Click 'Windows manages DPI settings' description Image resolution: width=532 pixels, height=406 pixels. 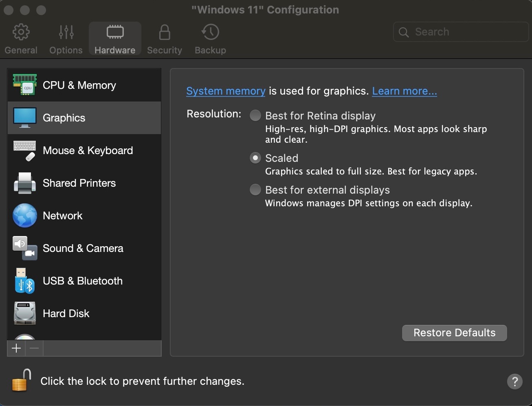369,203
